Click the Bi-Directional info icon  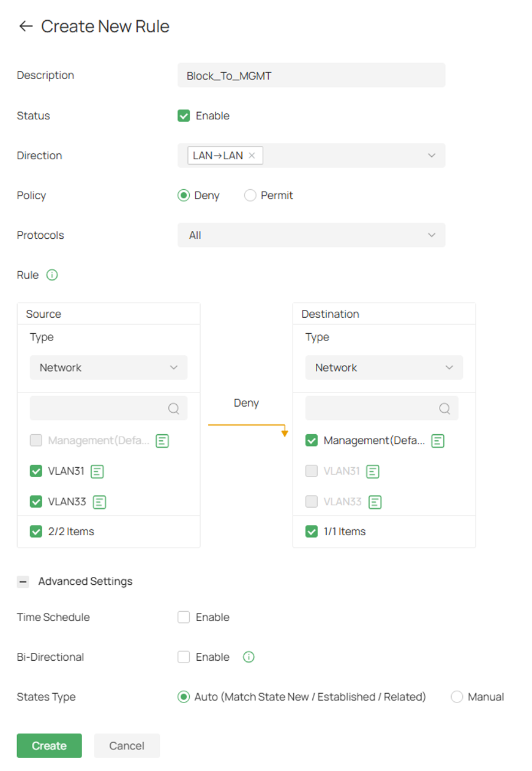coord(249,657)
